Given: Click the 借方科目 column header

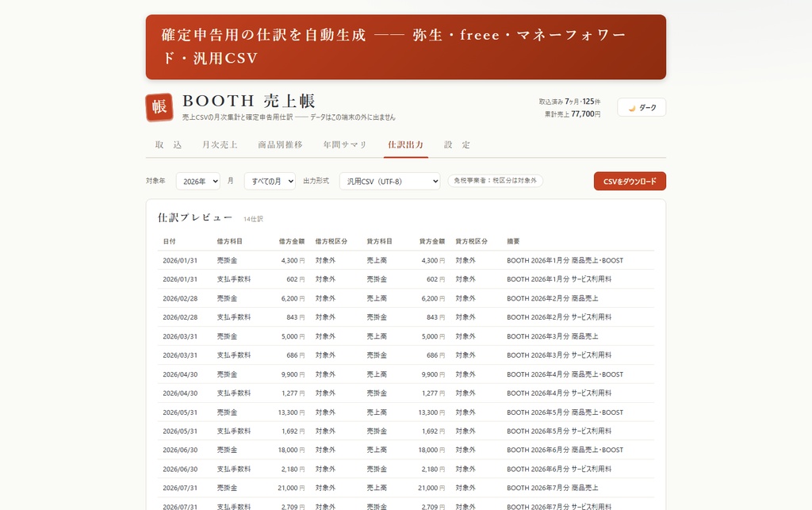Looking at the screenshot, I should click(x=229, y=241).
